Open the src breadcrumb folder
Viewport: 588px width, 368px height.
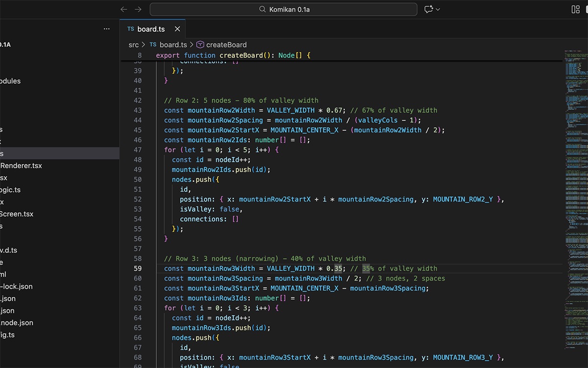[x=134, y=45]
